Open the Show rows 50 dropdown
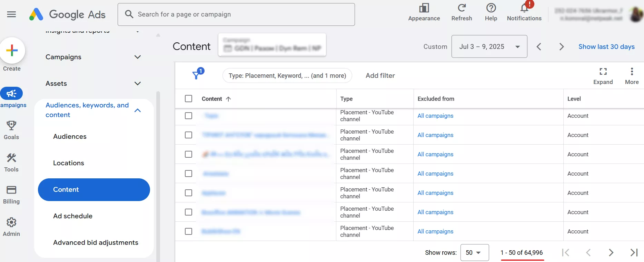644x262 pixels. click(474, 253)
